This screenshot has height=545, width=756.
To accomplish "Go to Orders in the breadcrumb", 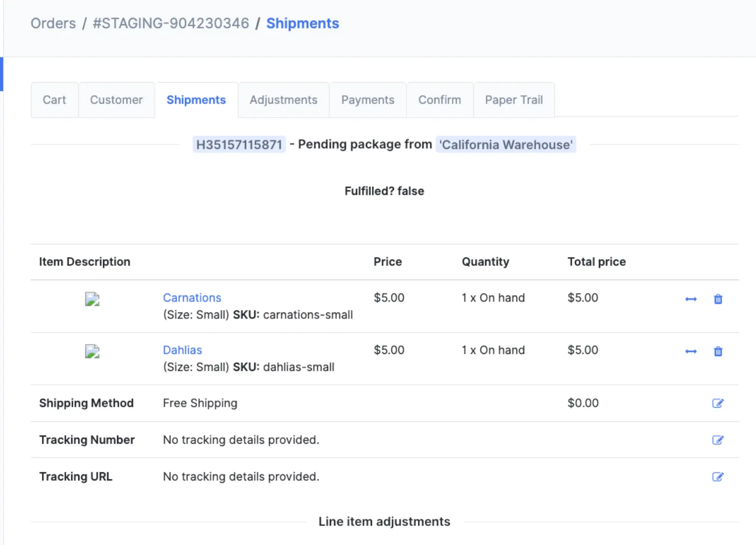I will pos(53,24).
